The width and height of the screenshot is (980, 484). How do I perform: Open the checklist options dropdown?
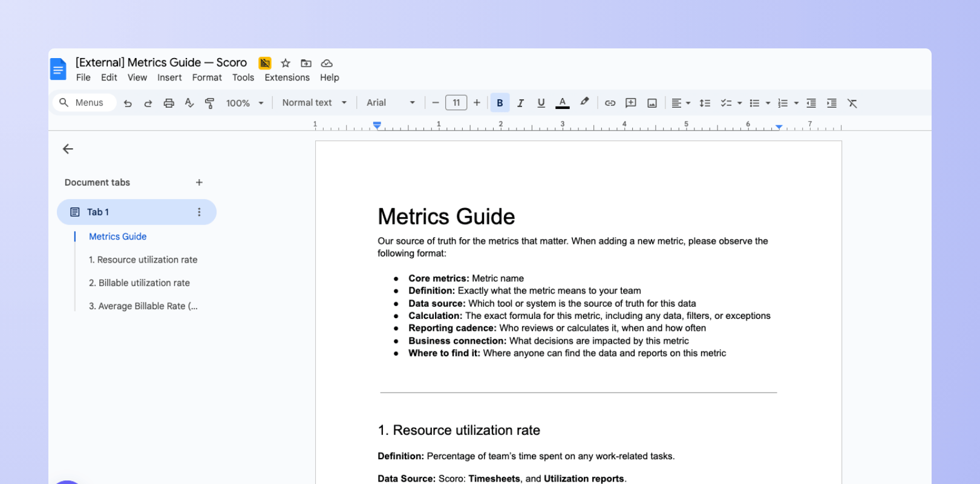(739, 103)
